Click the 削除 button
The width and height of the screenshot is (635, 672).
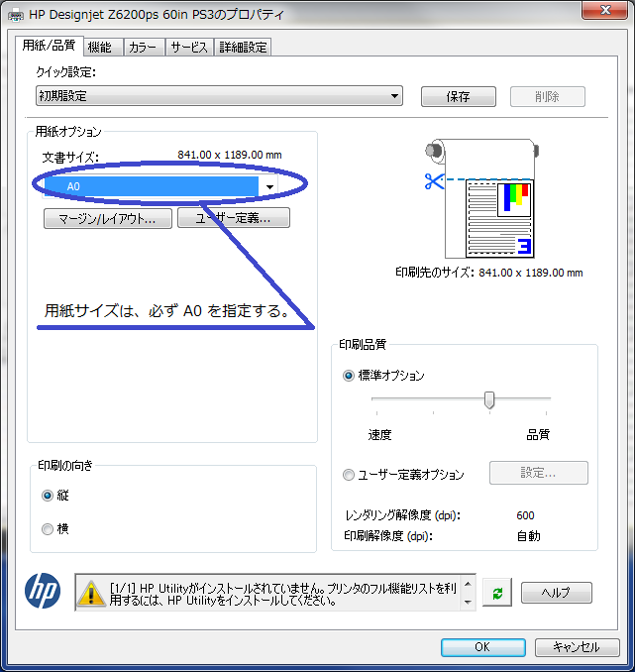547,96
